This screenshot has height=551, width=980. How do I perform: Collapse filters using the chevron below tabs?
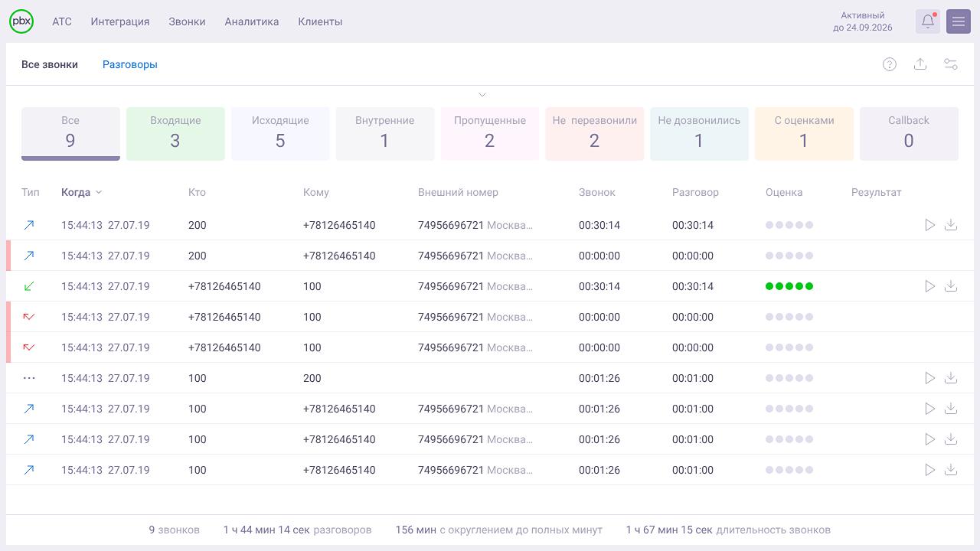482,93
